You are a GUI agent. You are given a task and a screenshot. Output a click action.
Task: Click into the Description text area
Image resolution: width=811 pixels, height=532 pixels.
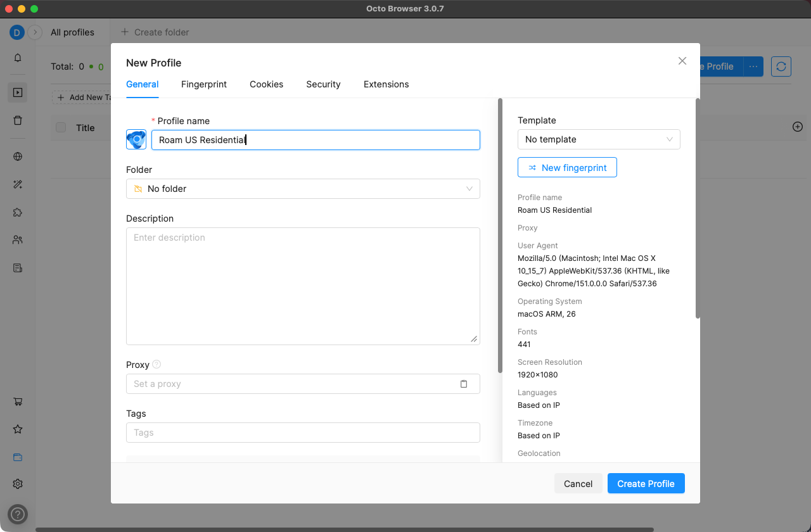tap(303, 286)
